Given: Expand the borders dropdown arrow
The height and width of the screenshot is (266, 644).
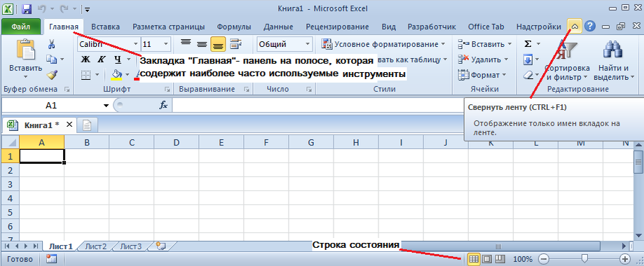Looking at the screenshot, I should tap(97, 75).
